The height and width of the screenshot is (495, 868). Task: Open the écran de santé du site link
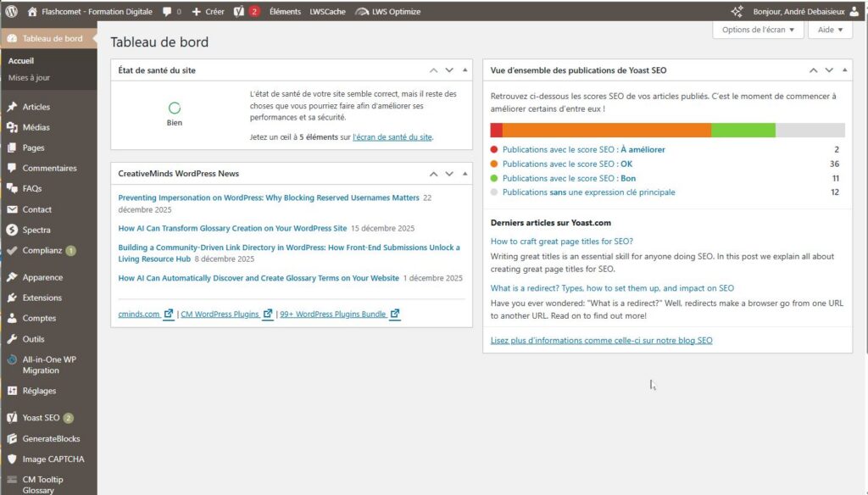tap(392, 136)
